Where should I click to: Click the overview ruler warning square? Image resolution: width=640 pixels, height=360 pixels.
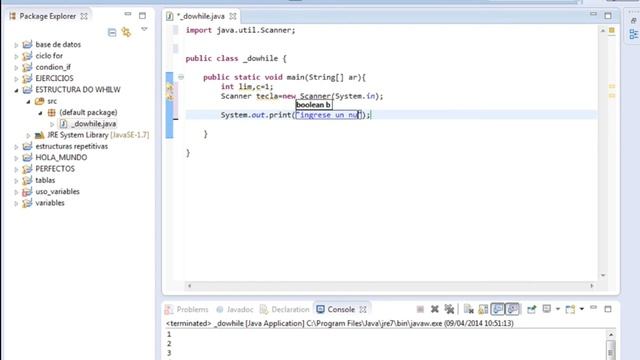(611, 30)
